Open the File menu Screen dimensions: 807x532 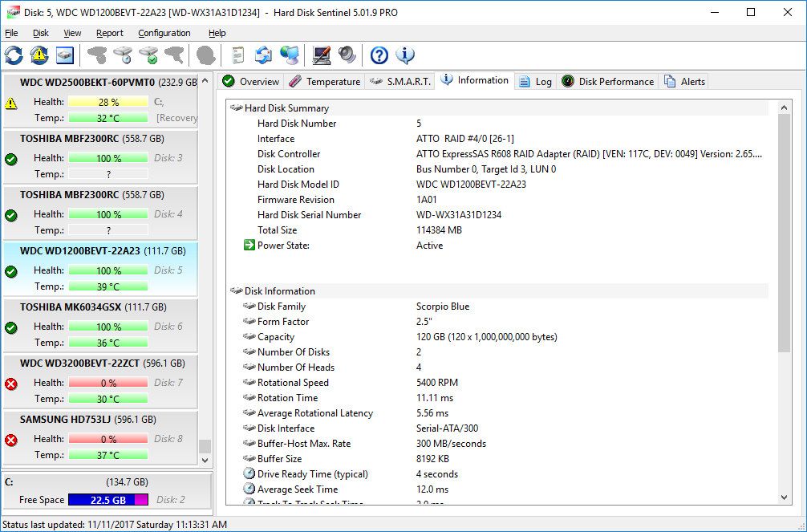(x=11, y=33)
